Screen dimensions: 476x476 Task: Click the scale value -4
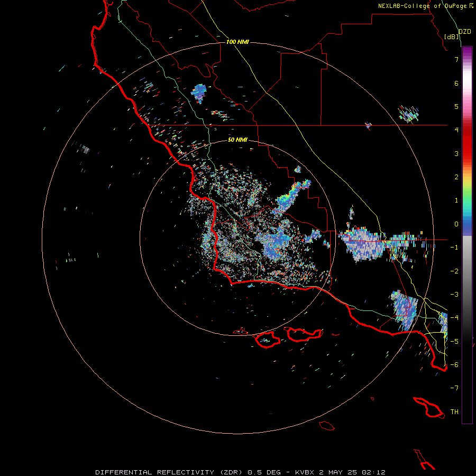[x=454, y=318]
